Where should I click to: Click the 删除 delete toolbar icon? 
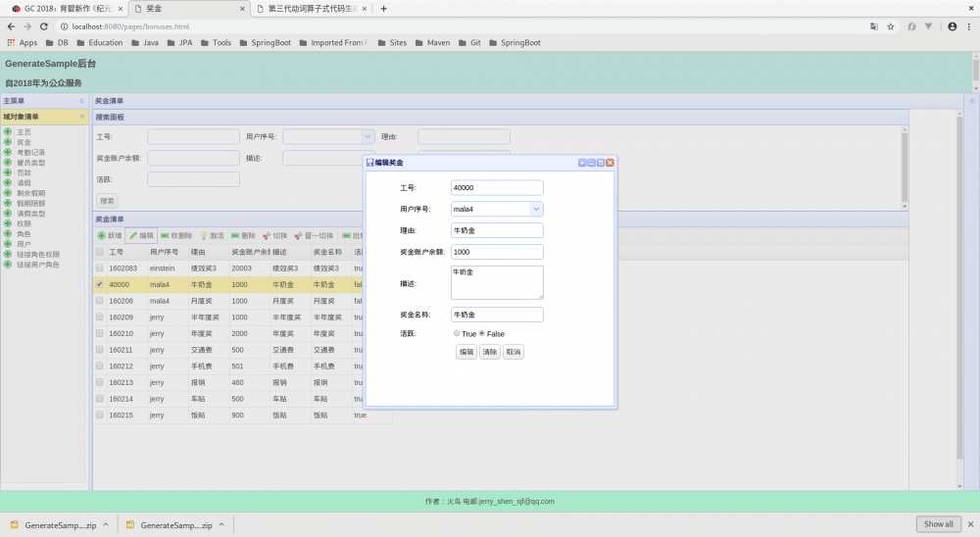tap(235, 236)
